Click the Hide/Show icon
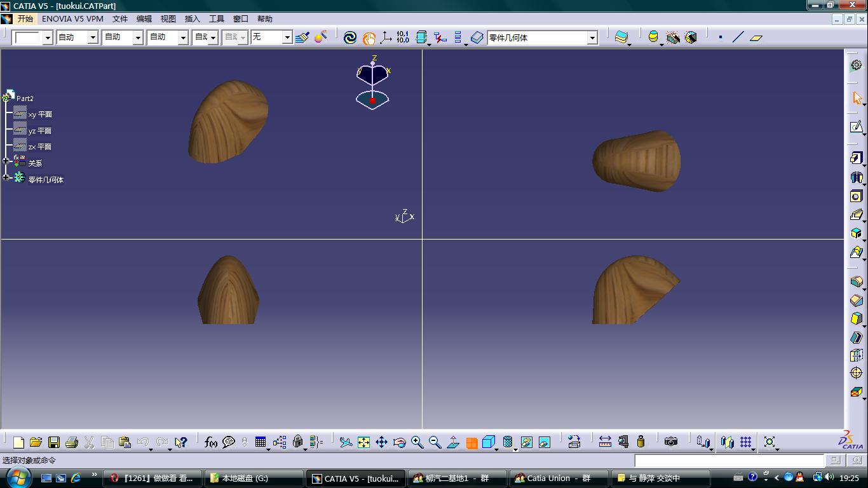Screen dimensions: 868x488 (527, 442)
